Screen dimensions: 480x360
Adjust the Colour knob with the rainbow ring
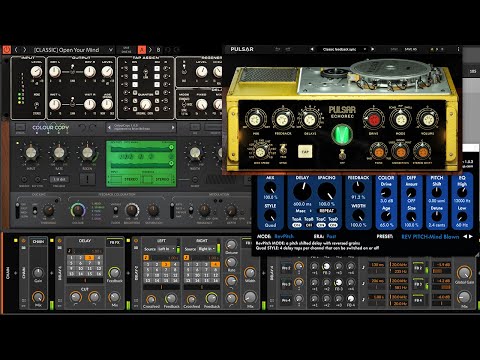coord(78,210)
